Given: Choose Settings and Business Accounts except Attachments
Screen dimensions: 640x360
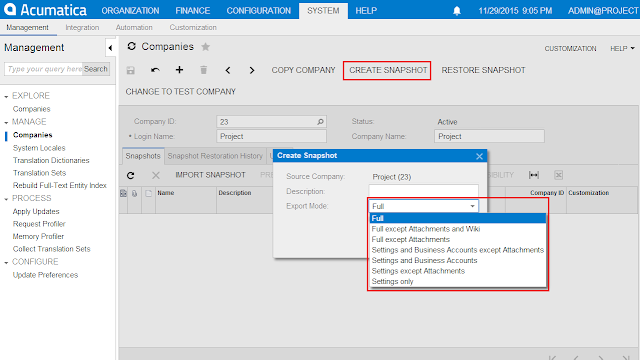Looking at the screenshot, I should [458, 250].
